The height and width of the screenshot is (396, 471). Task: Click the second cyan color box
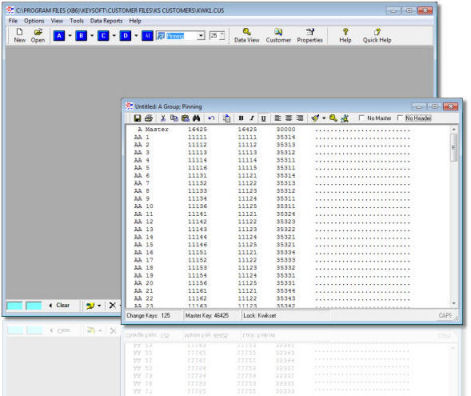[x=34, y=305]
